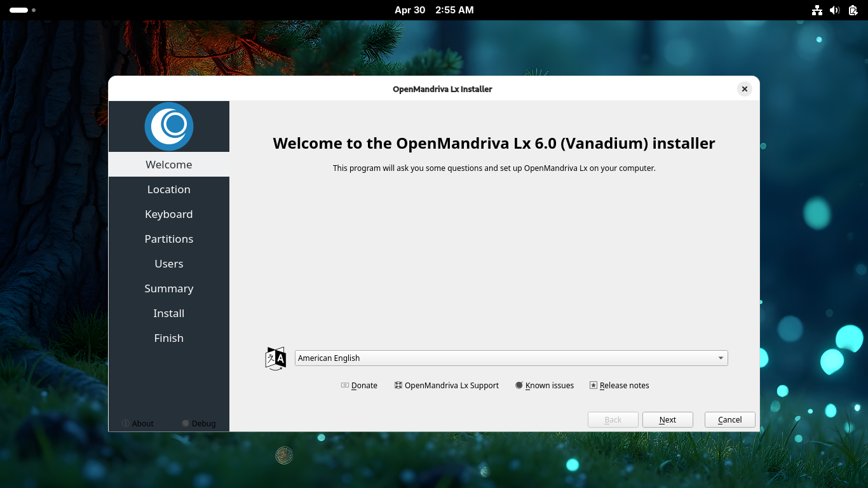
Task: Jump to the Partitions step
Action: (169, 239)
